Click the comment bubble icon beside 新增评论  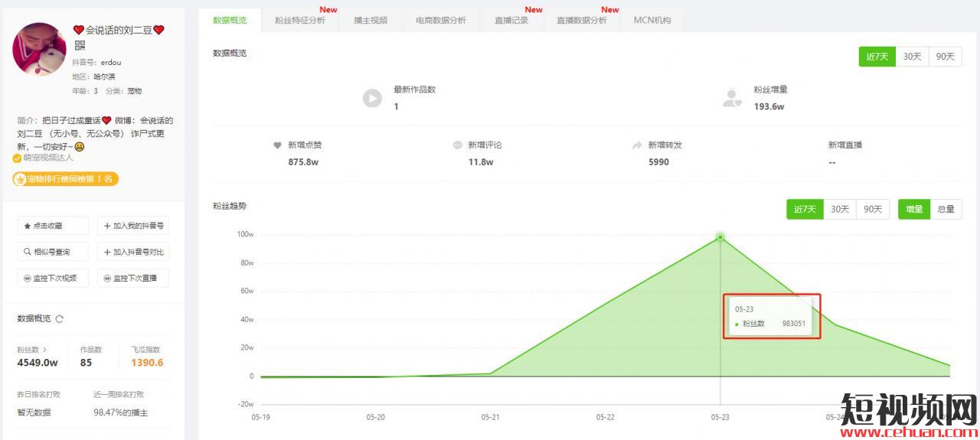(458, 145)
